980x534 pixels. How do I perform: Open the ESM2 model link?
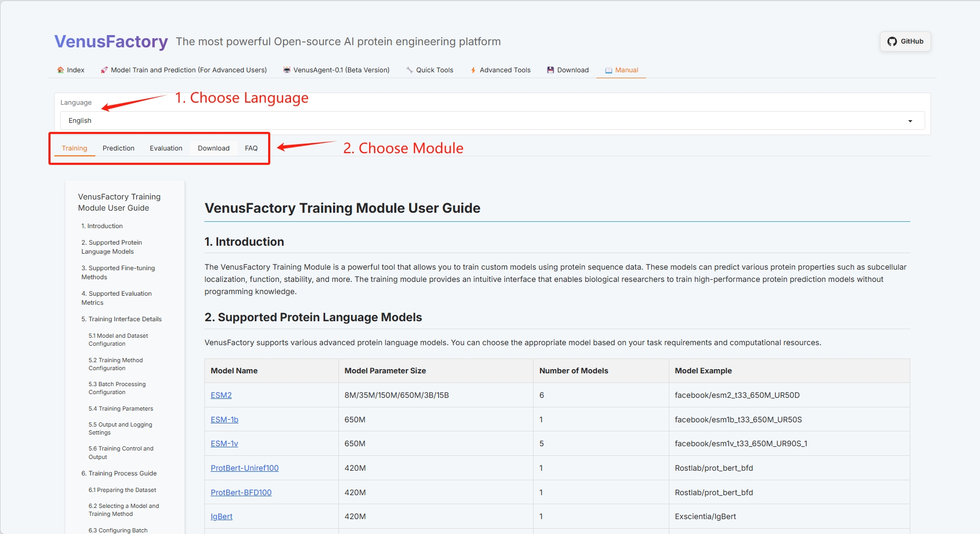tap(221, 395)
